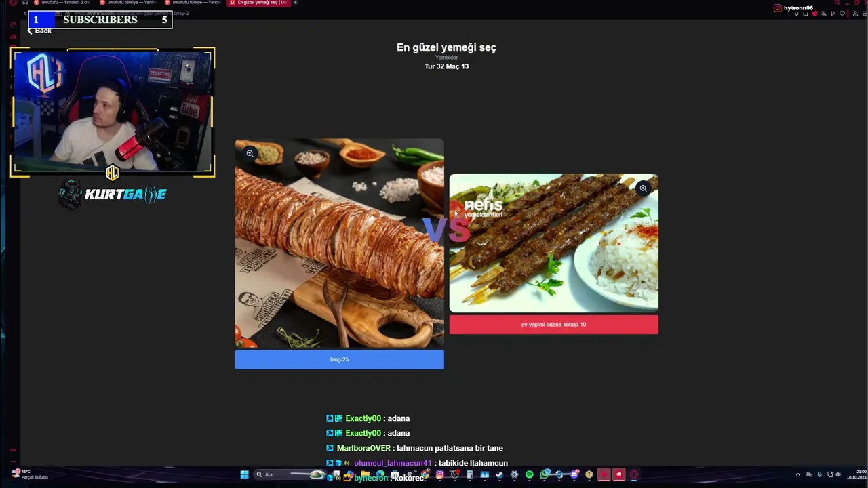Open Chrome from the taskbar
The width and height of the screenshot is (868, 488).
[x=425, y=474]
